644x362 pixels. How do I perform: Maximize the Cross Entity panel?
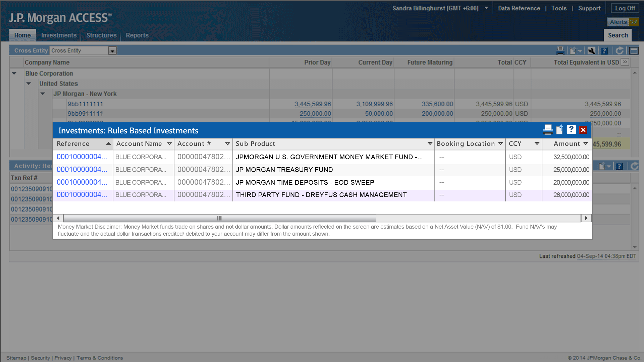(634, 51)
